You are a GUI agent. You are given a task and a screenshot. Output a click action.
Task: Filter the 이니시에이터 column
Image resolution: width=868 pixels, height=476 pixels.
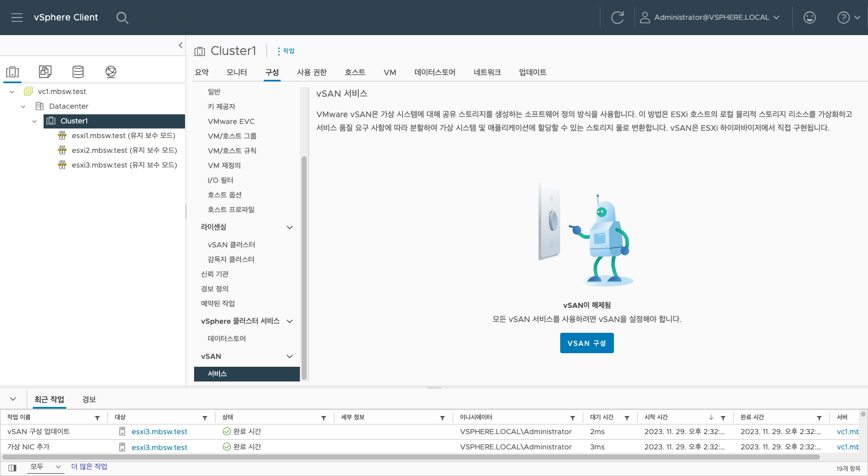pyautogui.click(x=573, y=418)
